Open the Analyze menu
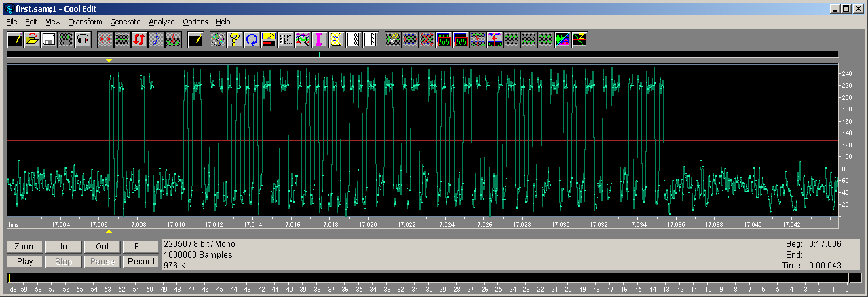The width and height of the screenshot is (868, 297). (x=162, y=22)
